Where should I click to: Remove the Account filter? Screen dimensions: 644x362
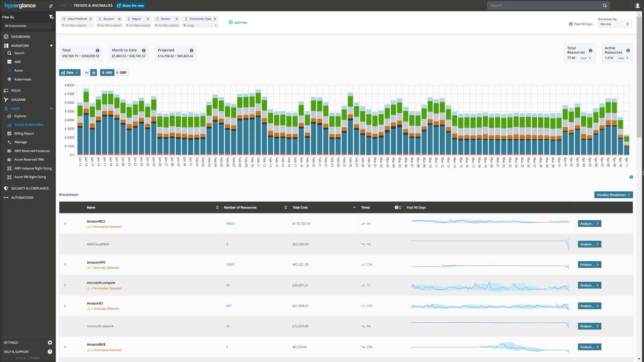119,19
